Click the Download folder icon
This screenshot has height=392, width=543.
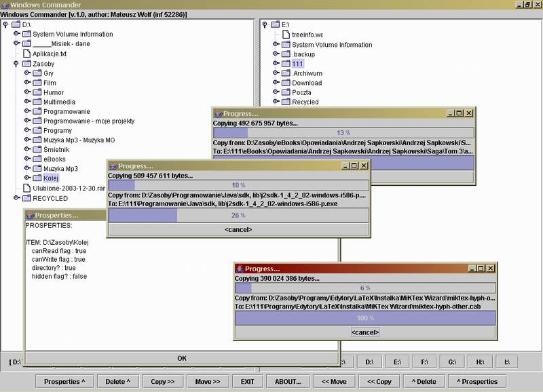(286, 83)
